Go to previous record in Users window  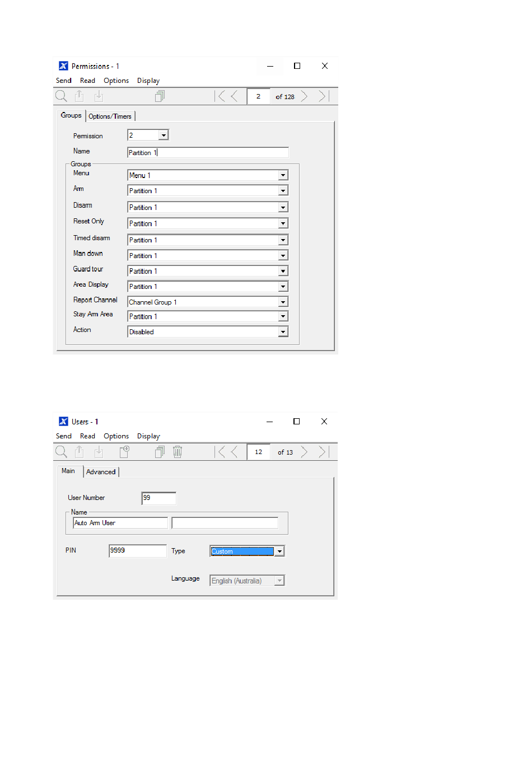(x=234, y=452)
